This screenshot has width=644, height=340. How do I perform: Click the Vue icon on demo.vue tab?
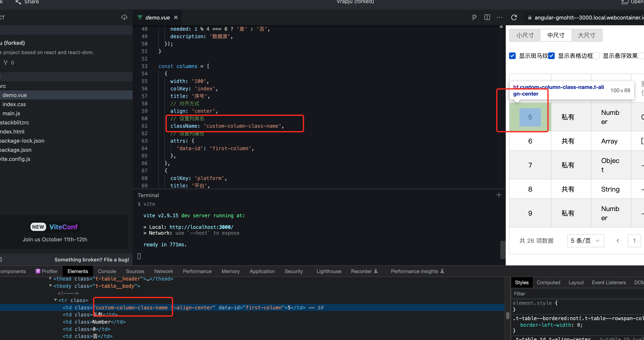point(140,17)
